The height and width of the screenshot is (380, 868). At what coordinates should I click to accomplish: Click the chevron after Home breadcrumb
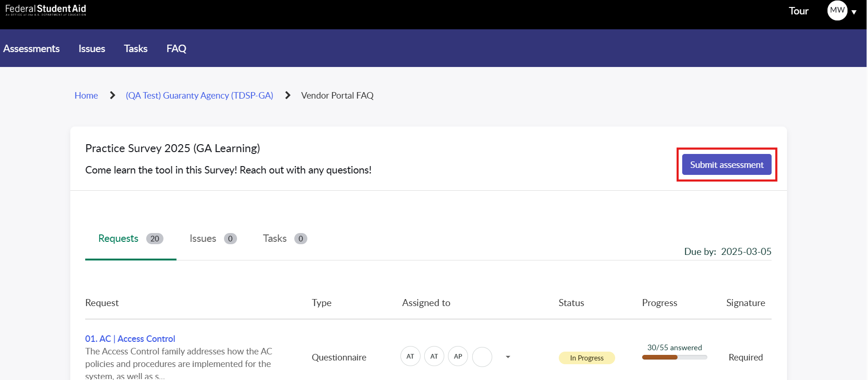[x=112, y=95]
